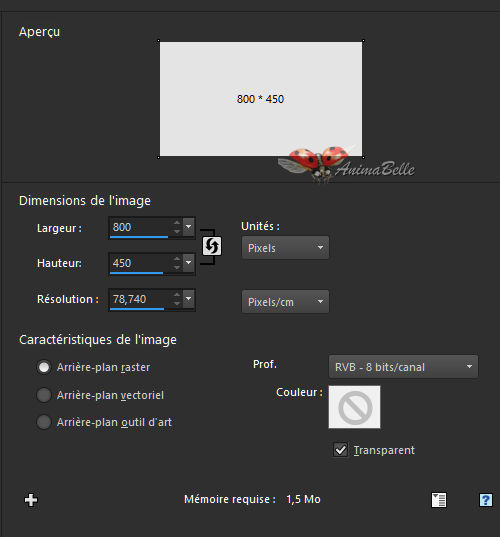Decrease Hauteur with the down spinner
This screenshot has width=500, height=537.
pos(177,267)
